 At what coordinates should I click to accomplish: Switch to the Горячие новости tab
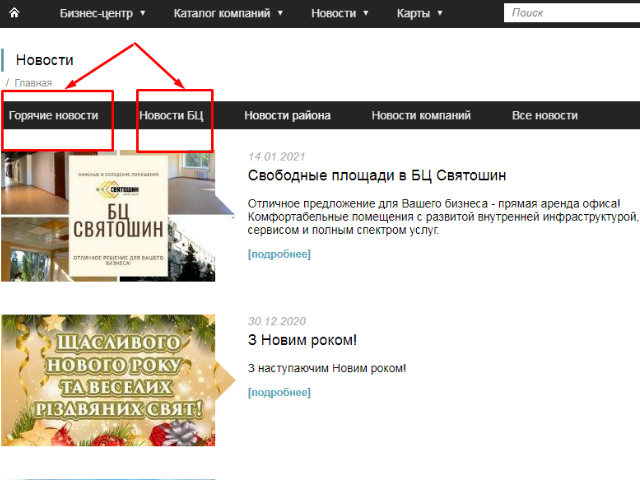click(53, 116)
